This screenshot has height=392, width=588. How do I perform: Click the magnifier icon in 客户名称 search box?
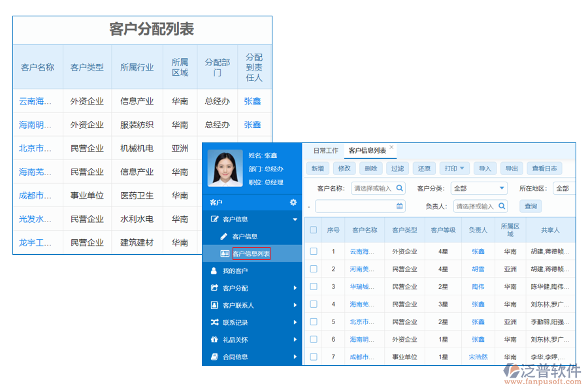[x=401, y=188]
